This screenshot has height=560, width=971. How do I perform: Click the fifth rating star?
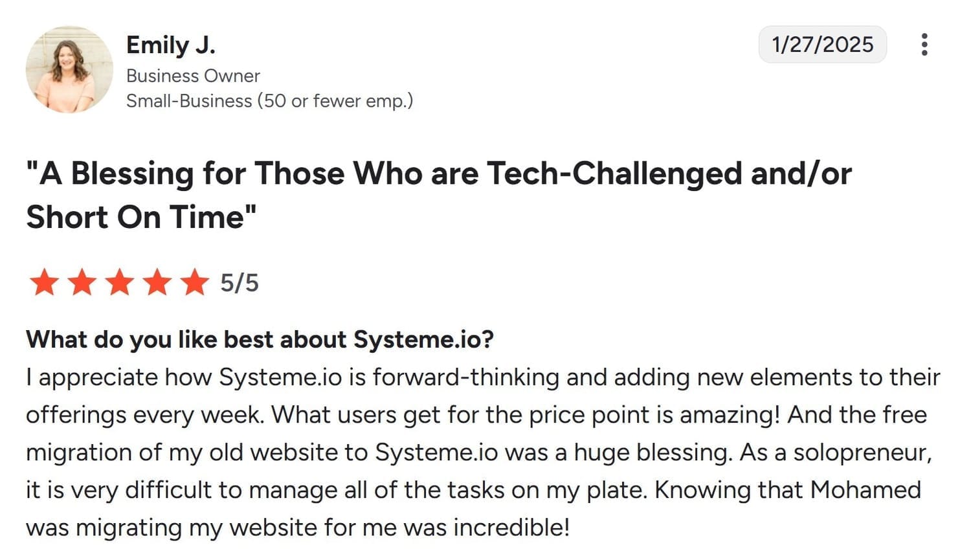[x=195, y=284]
